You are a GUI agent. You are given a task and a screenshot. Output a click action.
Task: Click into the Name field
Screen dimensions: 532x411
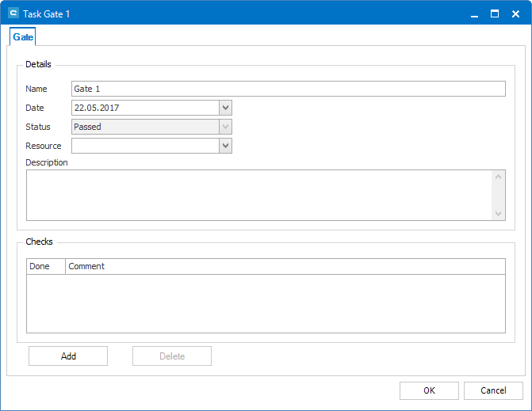pos(288,89)
